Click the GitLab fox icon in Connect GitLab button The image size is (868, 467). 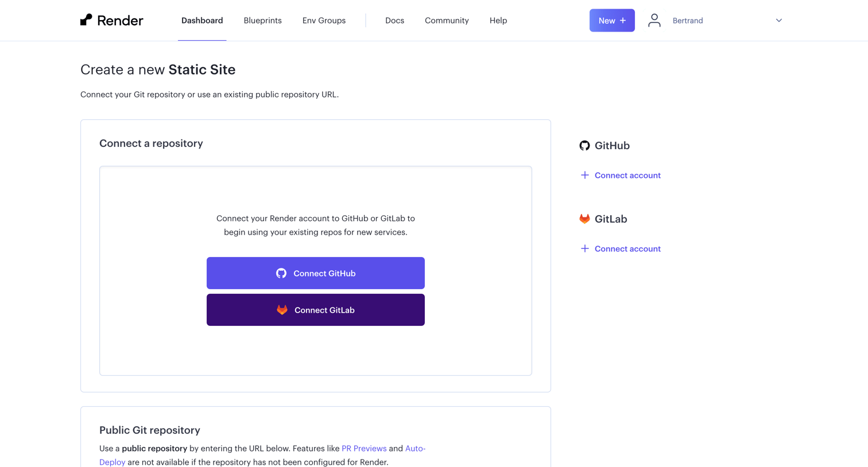point(282,310)
